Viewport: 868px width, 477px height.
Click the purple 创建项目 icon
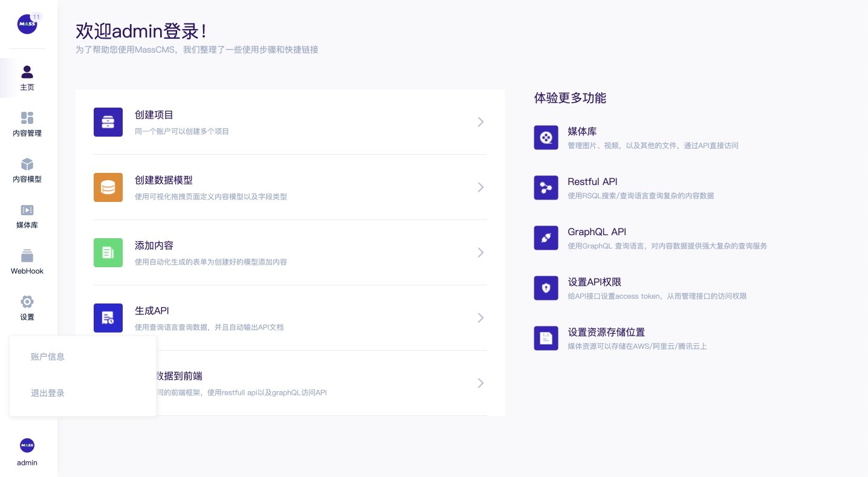(x=108, y=122)
